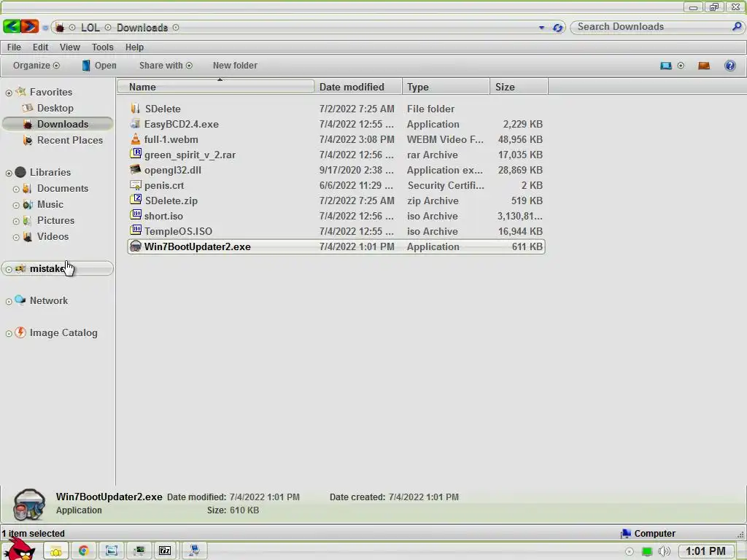Select the Downloads favorites item
The image size is (747, 560).
[57, 124]
